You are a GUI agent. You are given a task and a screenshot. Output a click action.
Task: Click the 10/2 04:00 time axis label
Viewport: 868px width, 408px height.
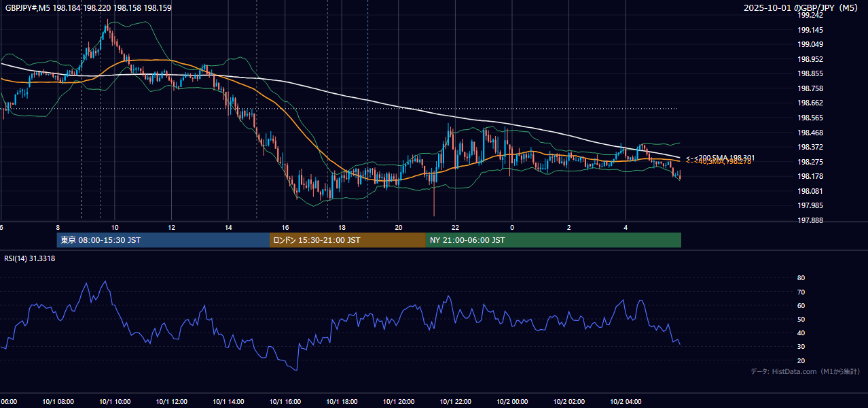tap(625, 401)
